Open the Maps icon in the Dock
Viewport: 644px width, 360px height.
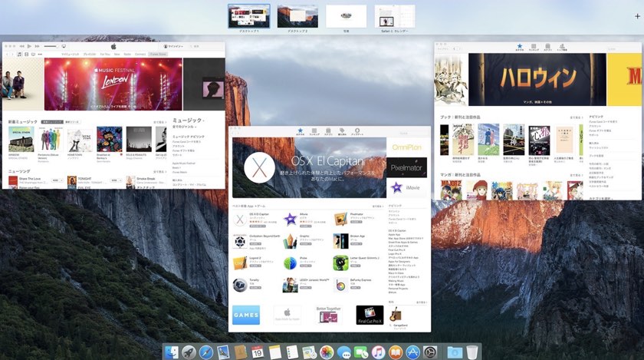click(x=309, y=352)
